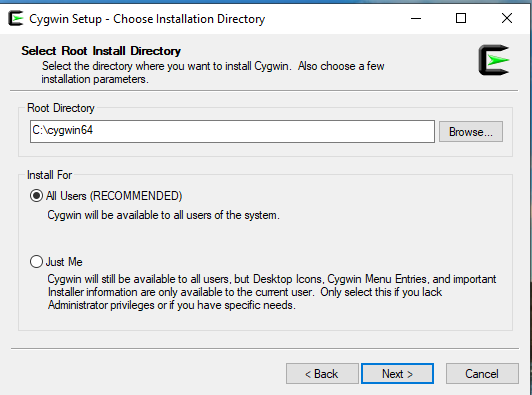Click the large Cygwin logo in header
This screenshot has height=395, width=532.
[494, 60]
